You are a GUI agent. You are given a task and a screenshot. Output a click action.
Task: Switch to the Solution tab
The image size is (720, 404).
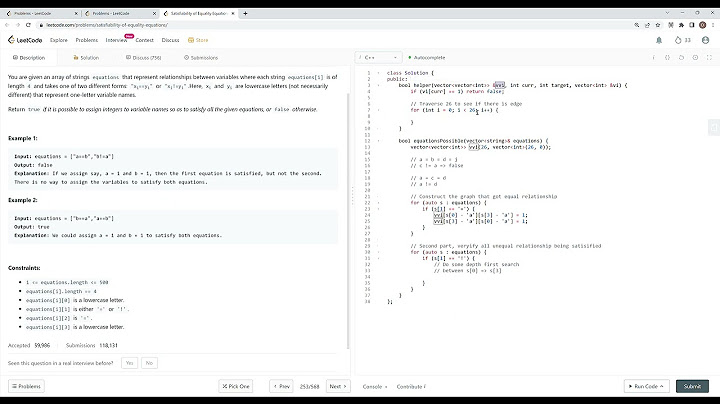pyautogui.click(x=86, y=58)
